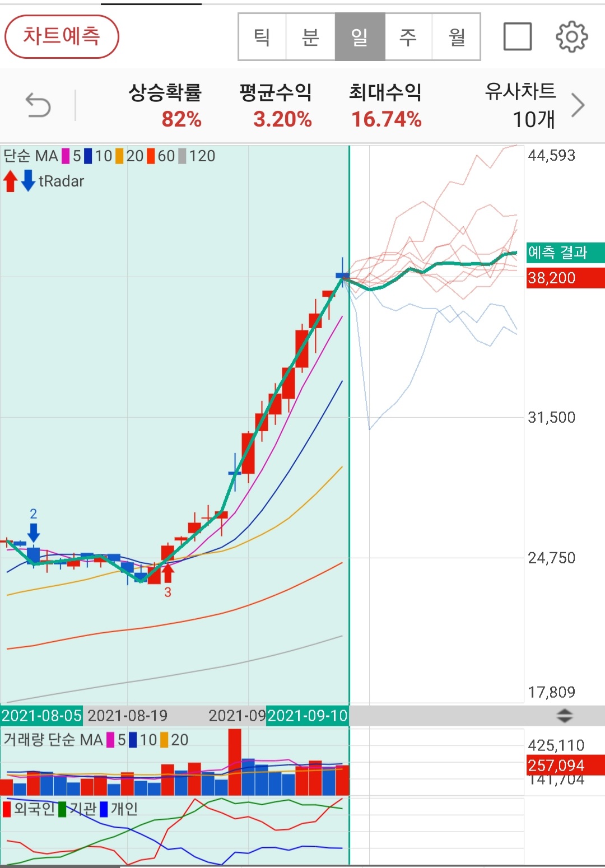
Task: Tap the 425,110 volume axis label
Action: tap(556, 745)
